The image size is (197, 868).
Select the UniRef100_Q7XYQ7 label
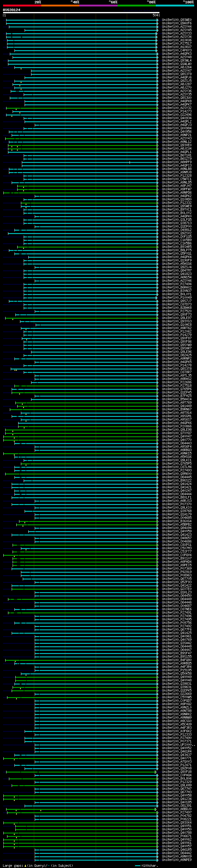click(x=177, y=433)
